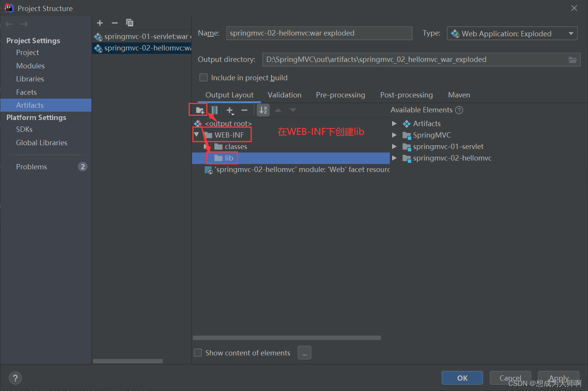Open Libraries settings section
This screenshot has height=391, width=588.
(30, 79)
